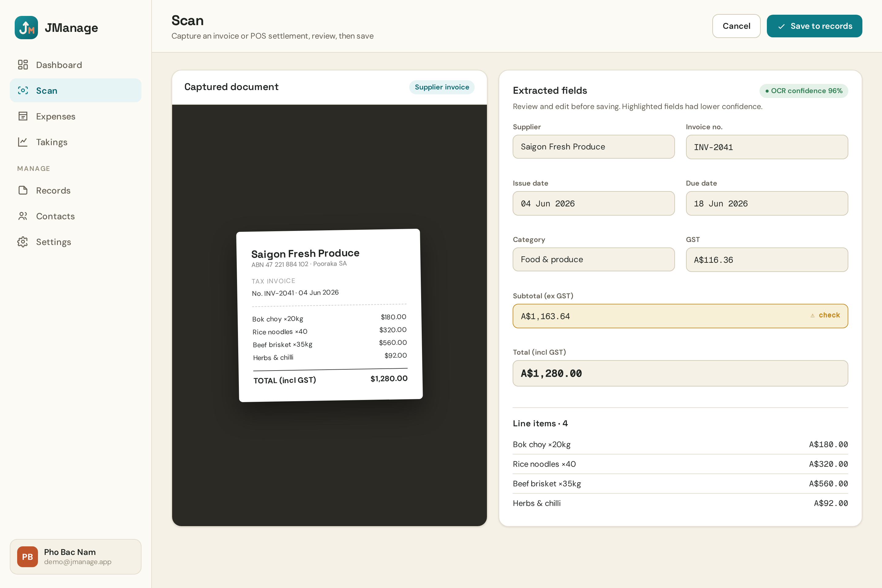Click checkmark icon in Save to records
Screen dimensions: 882x588
coord(782,26)
